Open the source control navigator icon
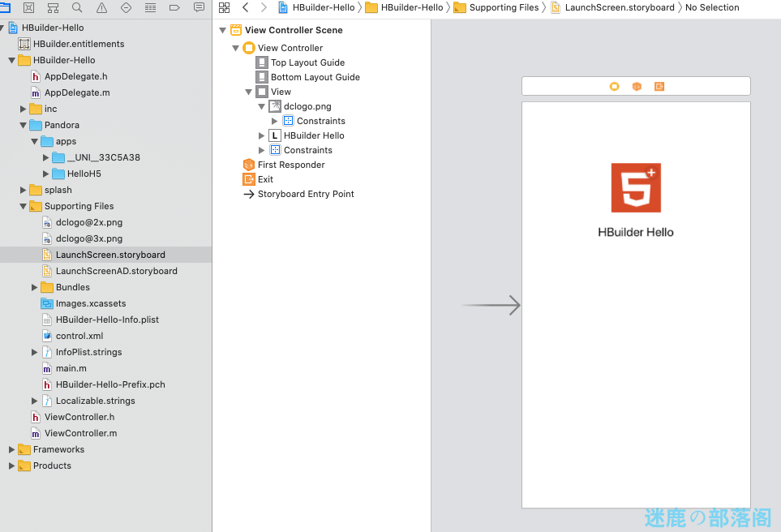This screenshot has width=781, height=532. [29, 7]
